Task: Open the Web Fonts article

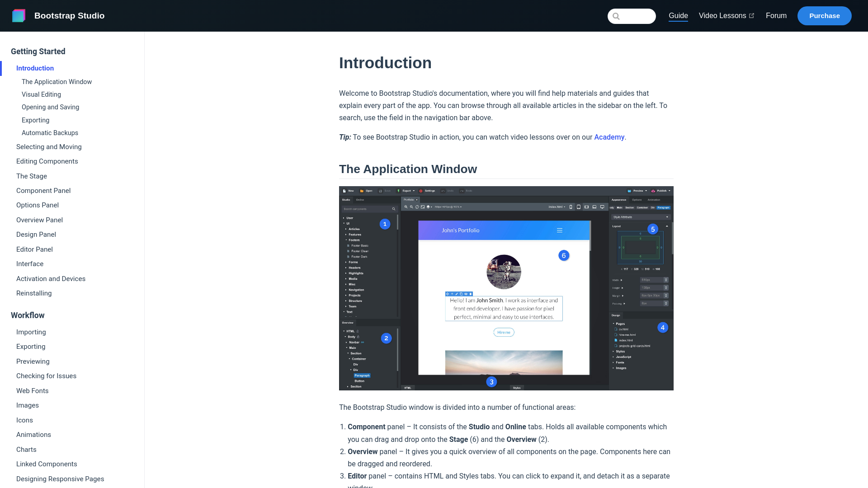Action: tap(32, 391)
